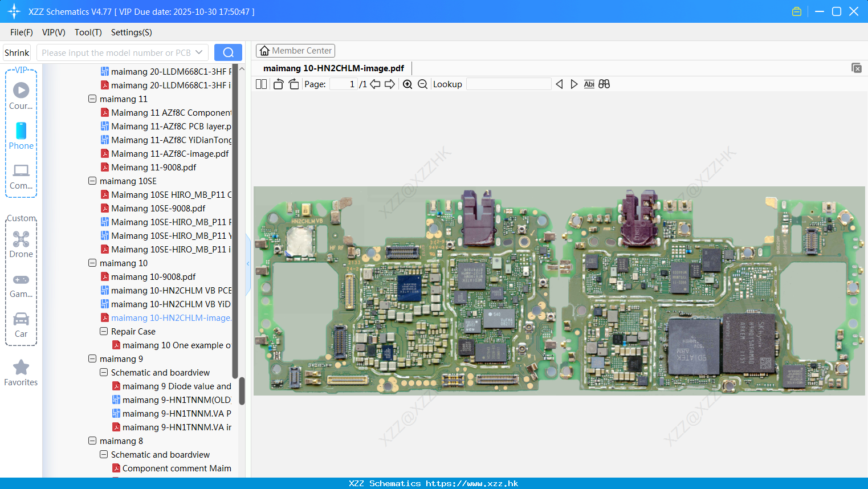
Task: Collapse the left panel with splitter handle
Action: click(248, 264)
